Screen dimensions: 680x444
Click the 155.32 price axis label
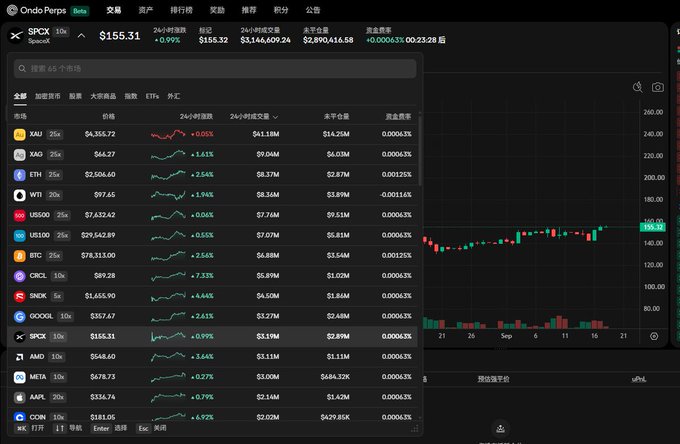click(x=653, y=227)
